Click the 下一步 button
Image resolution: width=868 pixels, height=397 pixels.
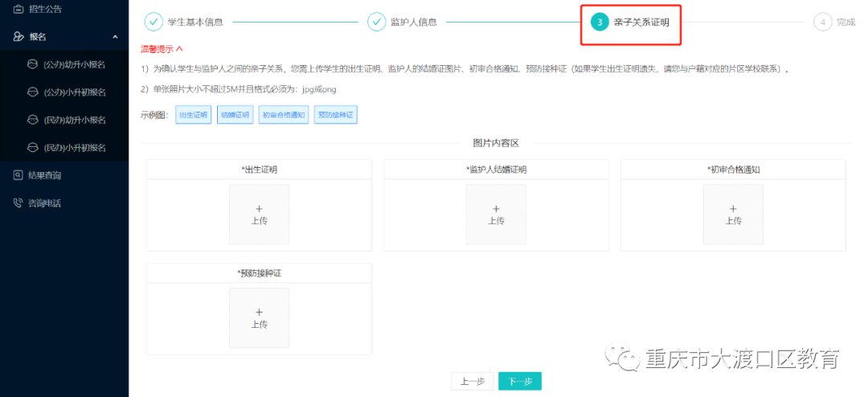point(520,382)
